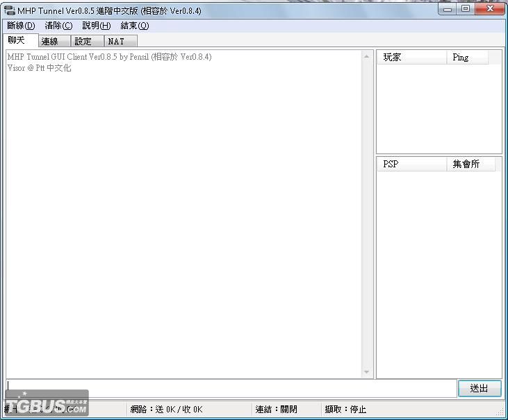Click the MHP Tunnel title bar app icon

click(10, 10)
